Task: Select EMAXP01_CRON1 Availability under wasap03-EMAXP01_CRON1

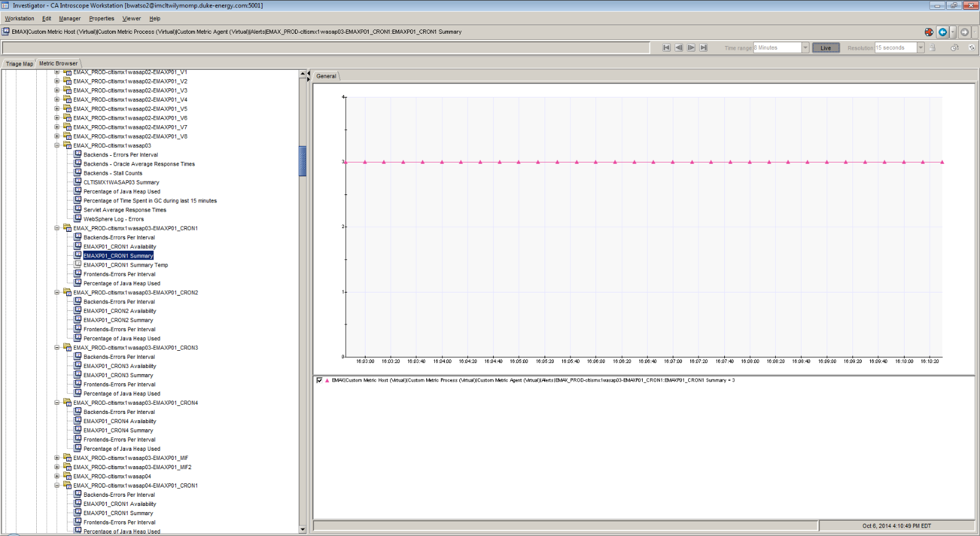Action: [x=120, y=247]
